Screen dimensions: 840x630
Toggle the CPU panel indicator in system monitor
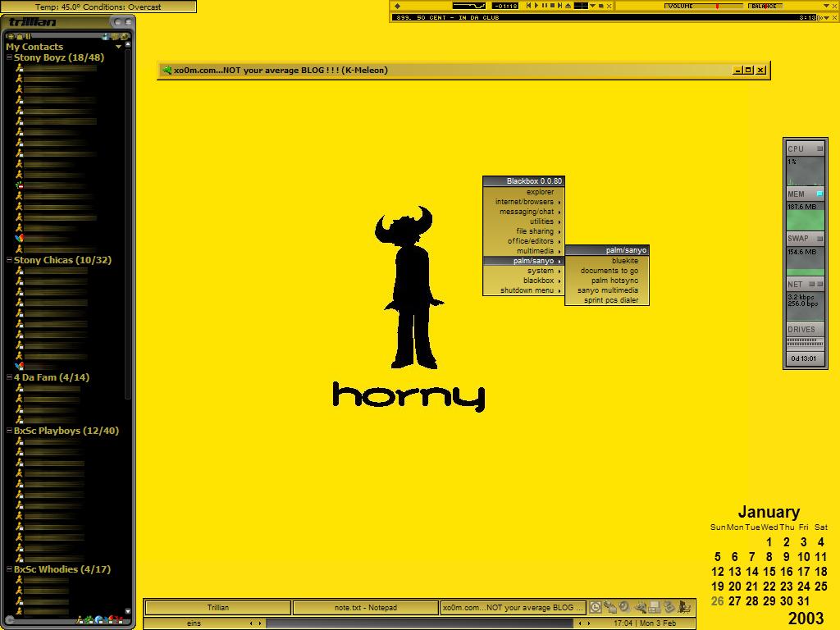(819, 148)
